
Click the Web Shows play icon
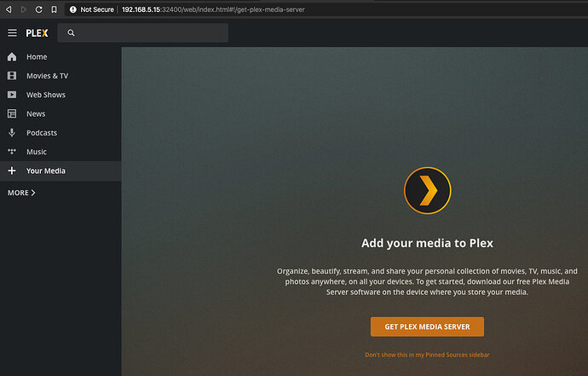[x=12, y=95]
